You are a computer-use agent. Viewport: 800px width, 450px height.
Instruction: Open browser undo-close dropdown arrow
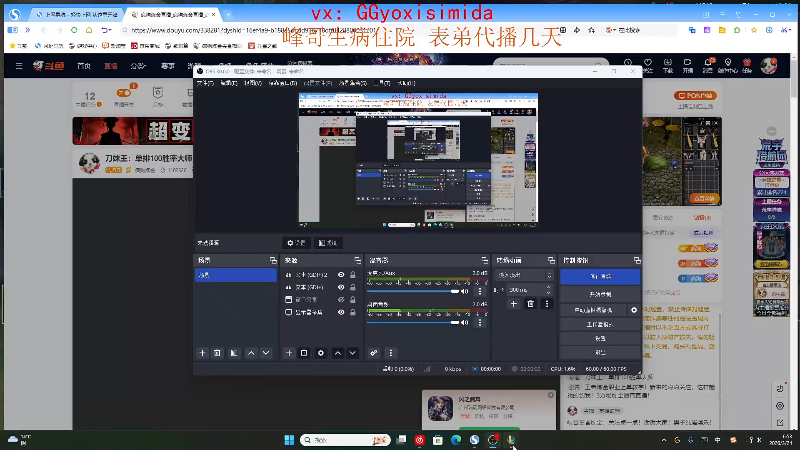110,30
